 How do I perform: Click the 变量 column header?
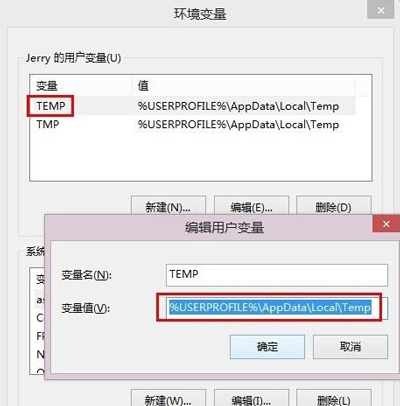tap(81, 86)
